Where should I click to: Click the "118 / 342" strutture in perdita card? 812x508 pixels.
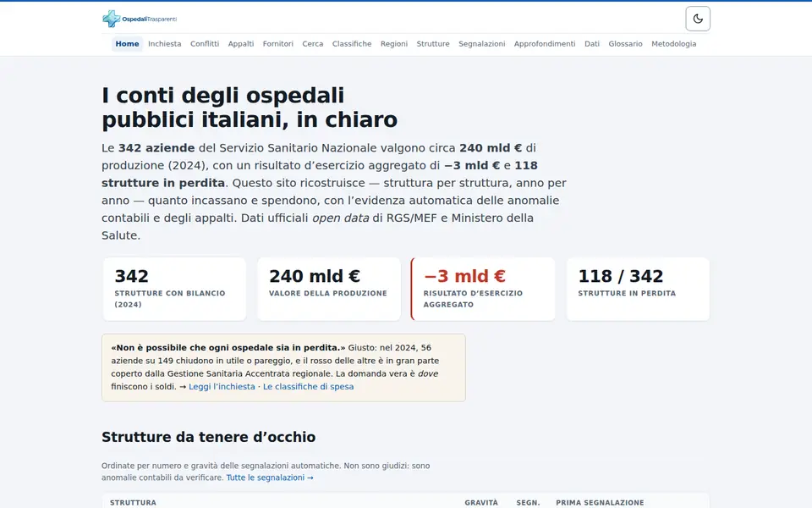pos(638,290)
